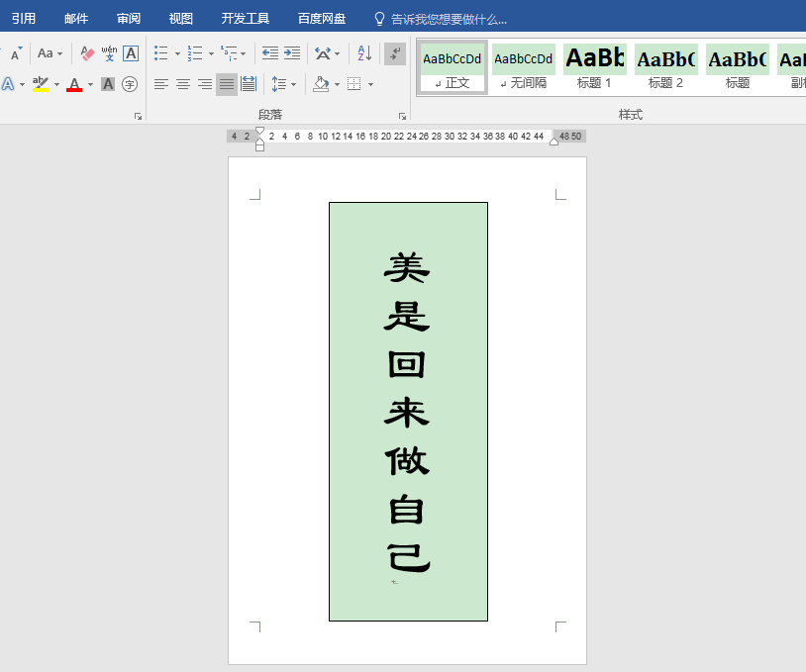Center-align the paragraph text

point(183,84)
